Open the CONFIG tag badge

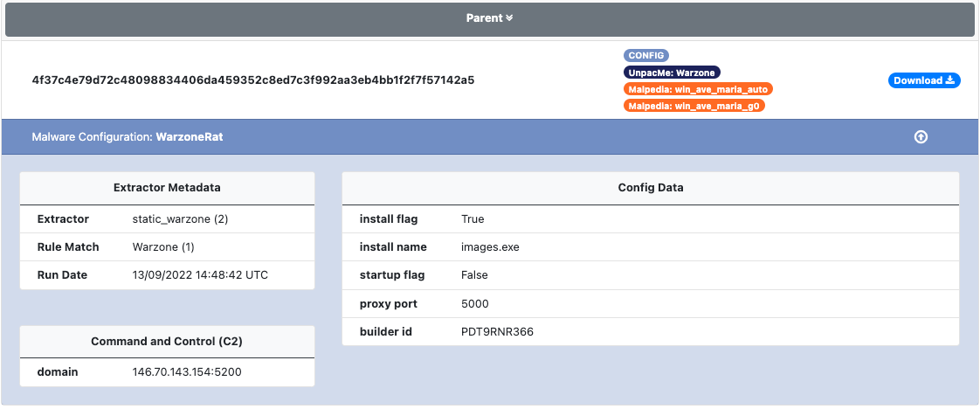point(645,56)
